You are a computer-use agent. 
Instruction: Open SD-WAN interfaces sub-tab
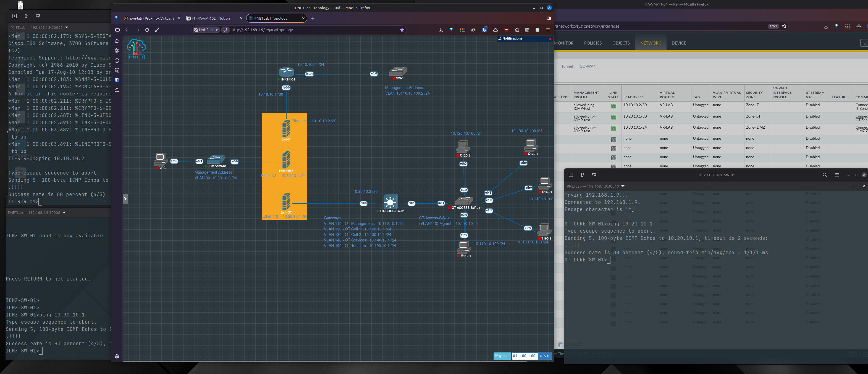588,66
